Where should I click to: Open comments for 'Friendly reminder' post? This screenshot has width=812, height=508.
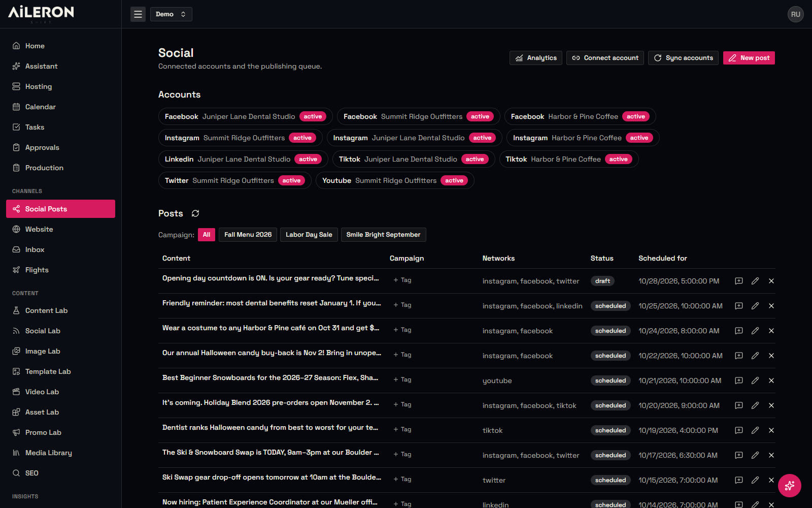pyautogui.click(x=739, y=306)
